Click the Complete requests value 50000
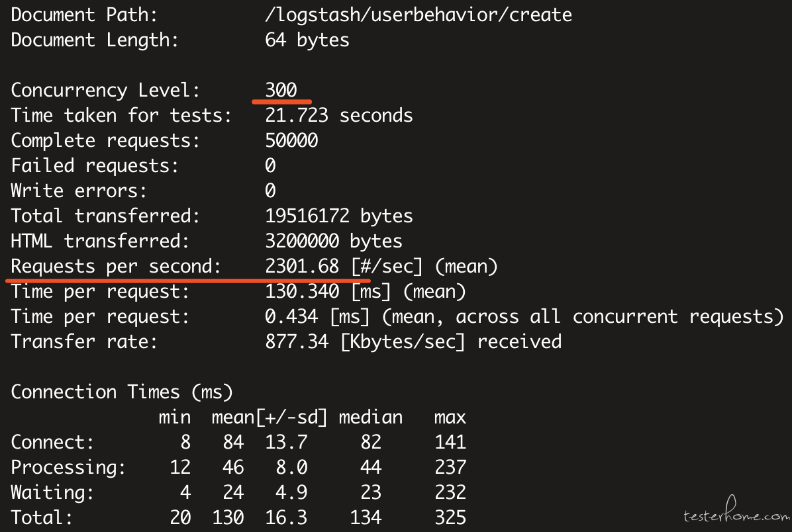The width and height of the screenshot is (792, 532). (x=291, y=140)
